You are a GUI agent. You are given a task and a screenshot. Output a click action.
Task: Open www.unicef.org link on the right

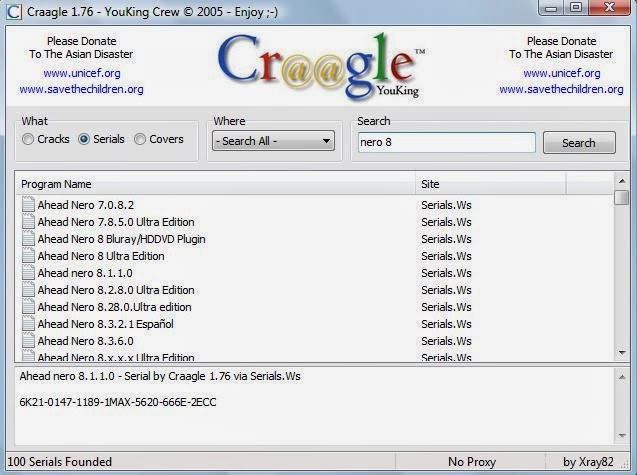point(561,73)
